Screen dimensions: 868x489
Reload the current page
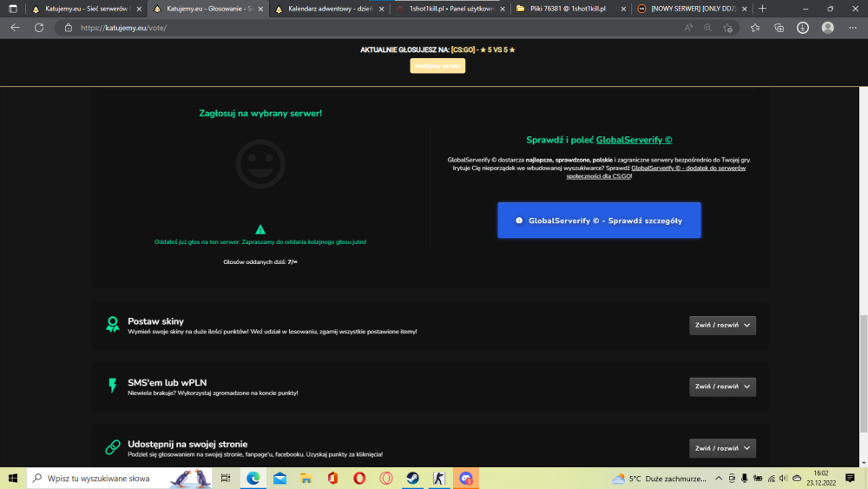39,28
